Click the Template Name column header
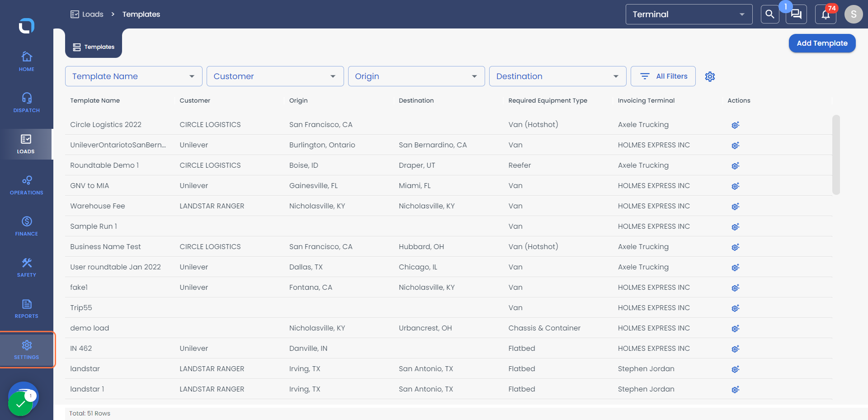This screenshot has width=868, height=420. (x=95, y=100)
